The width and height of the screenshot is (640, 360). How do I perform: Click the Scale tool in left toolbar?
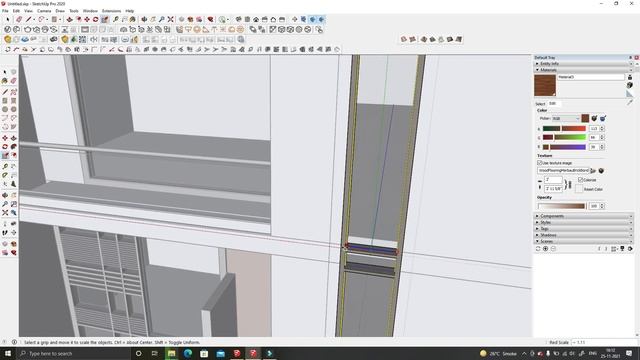(5, 156)
